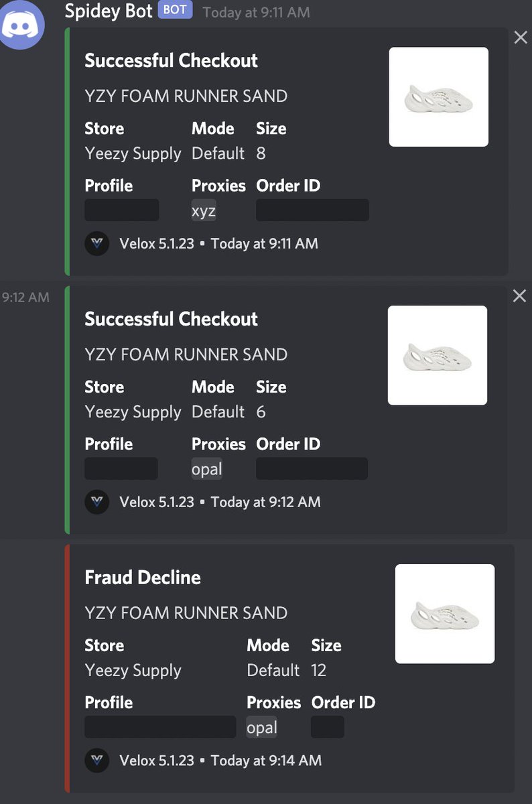Click hidden Profile value in Fraud Decline embed
The width and height of the screenshot is (532, 804).
[x=160, y=727]
